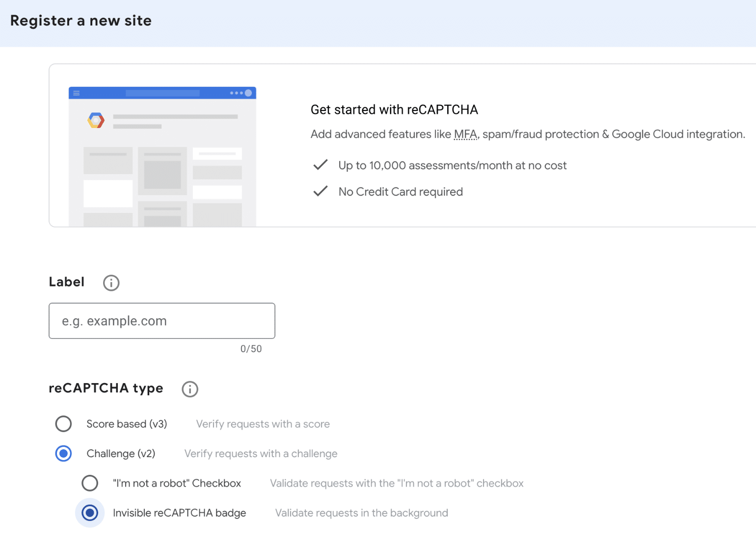Click the "Register a new site" heading
The width and height of the screenshot is (756, 542).
pos(81,21)
